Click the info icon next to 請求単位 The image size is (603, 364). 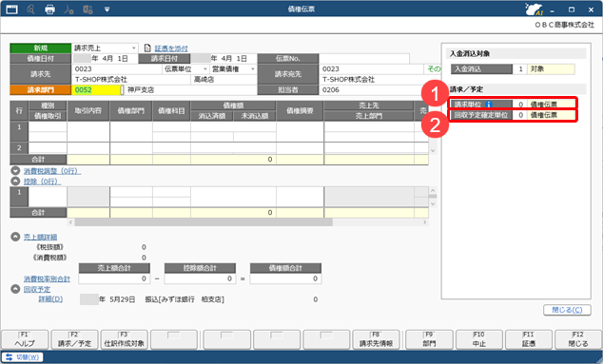[x=489, y=105]
